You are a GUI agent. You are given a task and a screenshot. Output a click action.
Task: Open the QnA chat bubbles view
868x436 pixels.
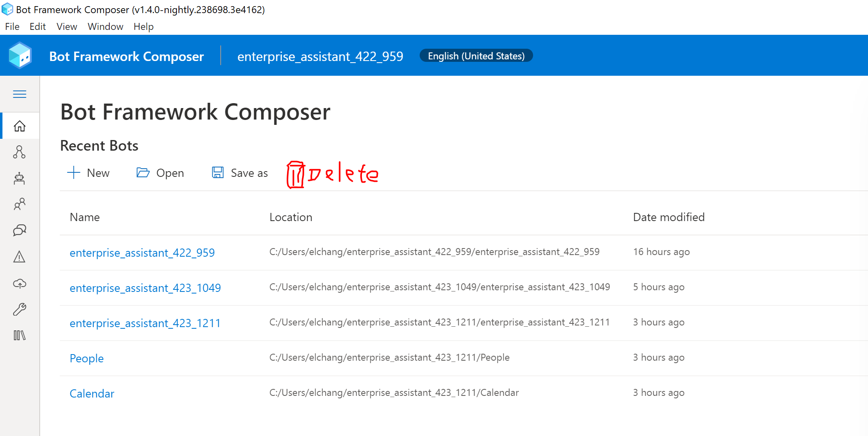[19, 230]
